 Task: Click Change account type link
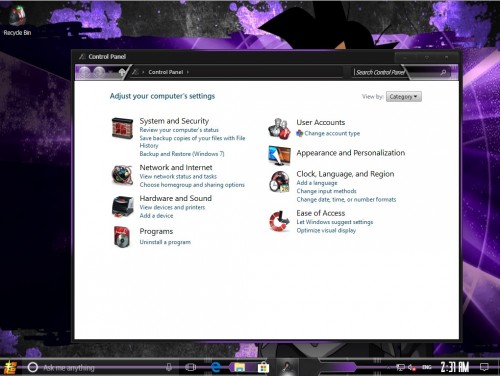[332, 133]
